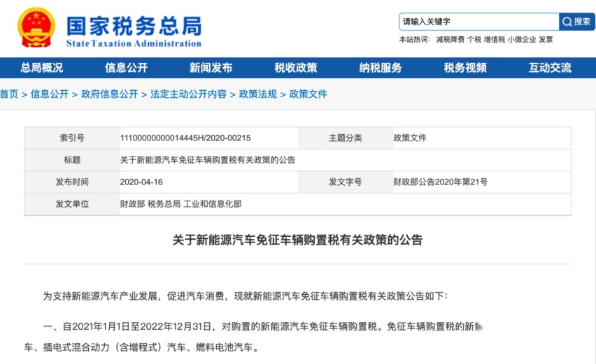The height and width of the screenshot is (364, 596).
Task: Click 财政部公告2020年第21号 value
Action: [441, 182]
